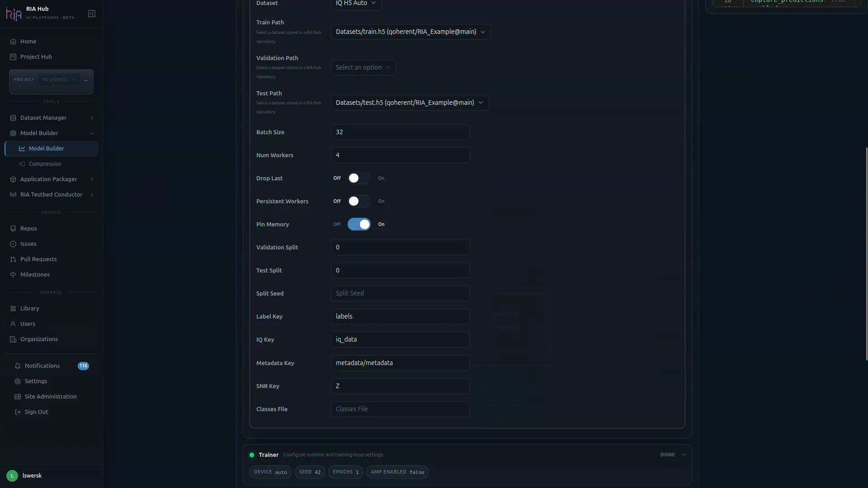The width and height of the screenshot is (868, 488).
Task: Click the project go arrow button
Action: pos(86,80)
